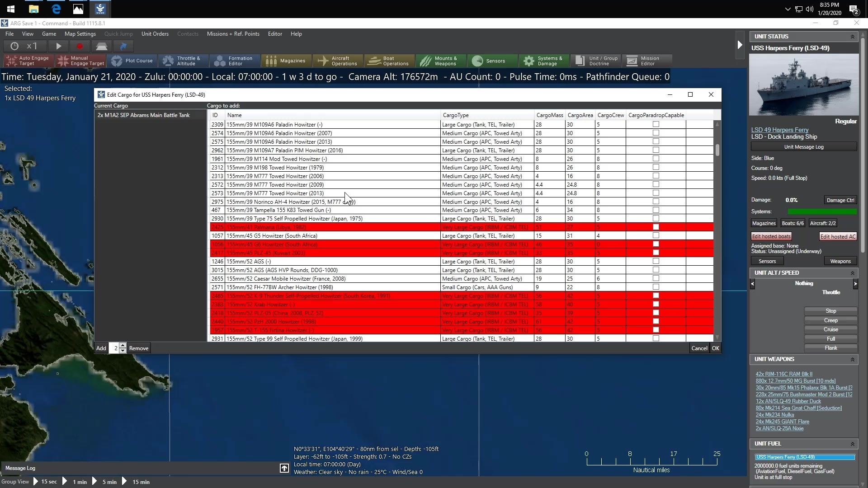This screenshot has width=868, height=488.
Task: Open the Unit Orders menu
Action: click(x=155, y=34)
